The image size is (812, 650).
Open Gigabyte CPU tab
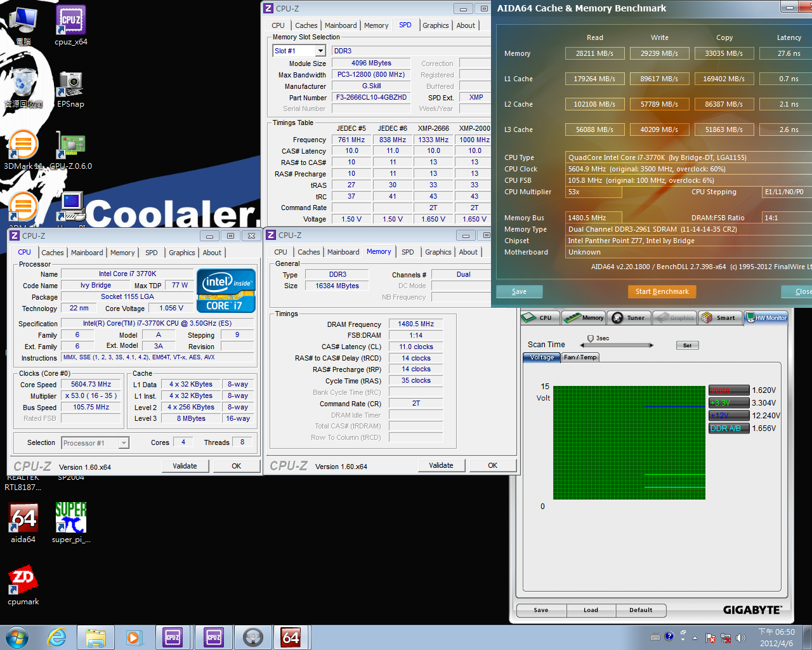coord(540,317)
